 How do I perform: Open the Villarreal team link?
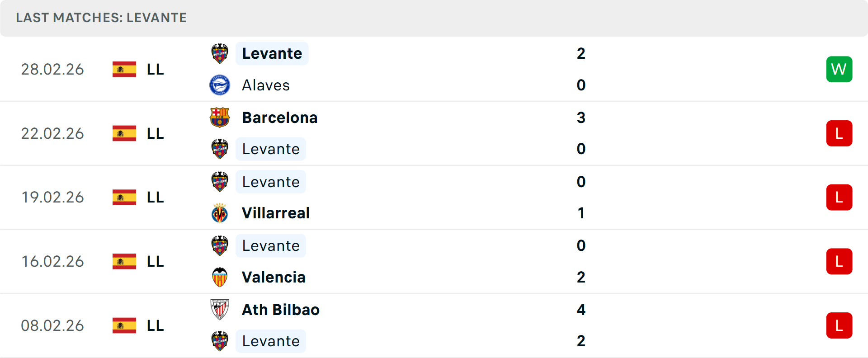pyautogui.click(x=276, y=213)
